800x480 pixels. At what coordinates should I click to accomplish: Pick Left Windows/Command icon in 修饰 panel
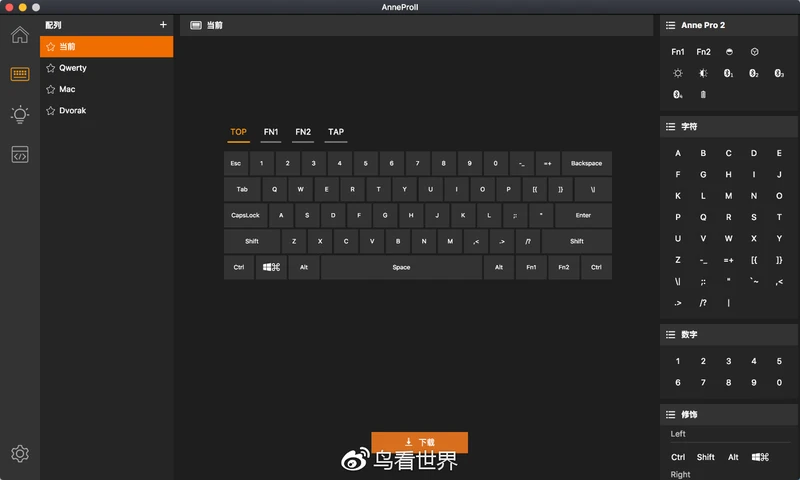[x=760, y=458]
